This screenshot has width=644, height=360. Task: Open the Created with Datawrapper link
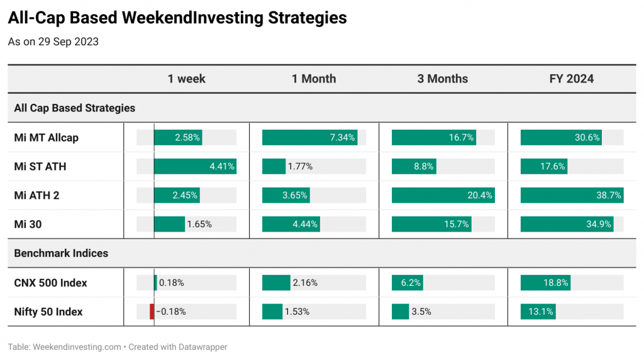[x=178, y=347]
